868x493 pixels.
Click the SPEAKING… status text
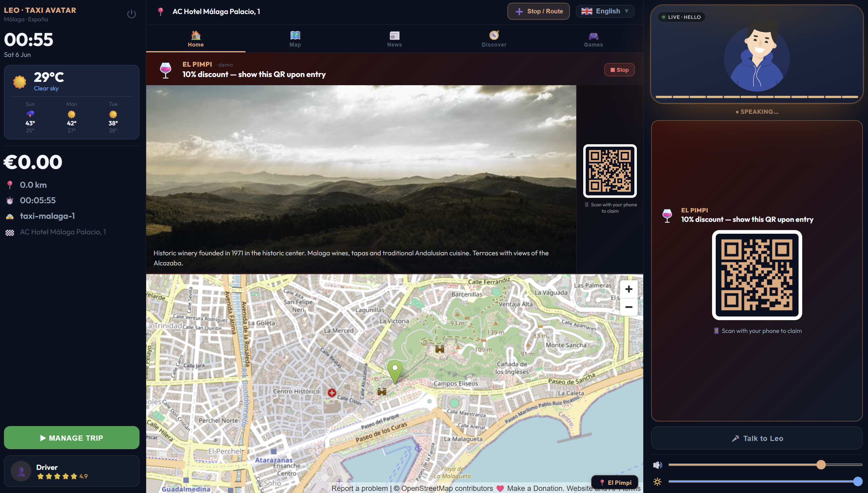tap(757, 112)
